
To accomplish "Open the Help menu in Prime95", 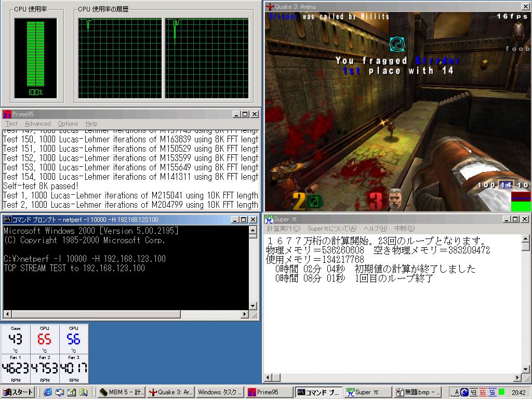I will [x=91, y=124].
